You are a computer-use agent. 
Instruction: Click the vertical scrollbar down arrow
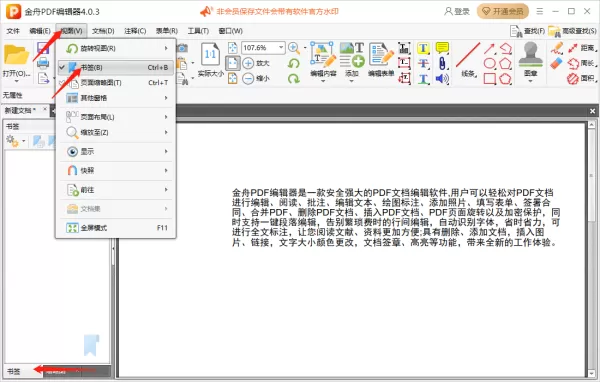[592, 373]
